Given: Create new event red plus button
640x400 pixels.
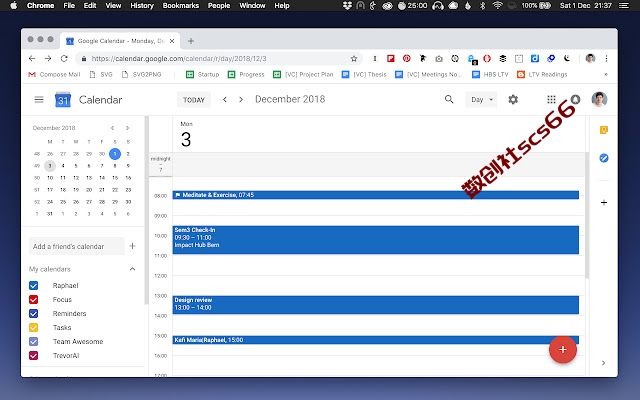Looking at the screenshot, I should 562,349.
